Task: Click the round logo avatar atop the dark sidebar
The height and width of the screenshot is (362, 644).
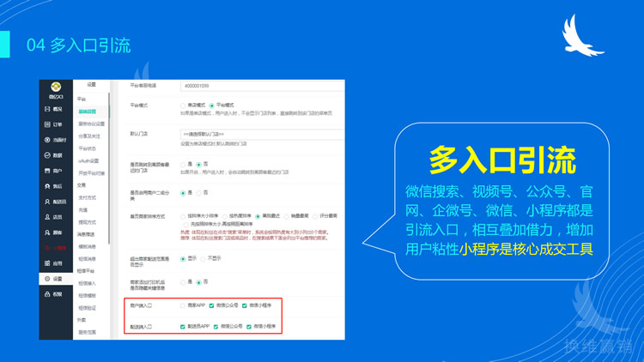Action: coord(56,87)
